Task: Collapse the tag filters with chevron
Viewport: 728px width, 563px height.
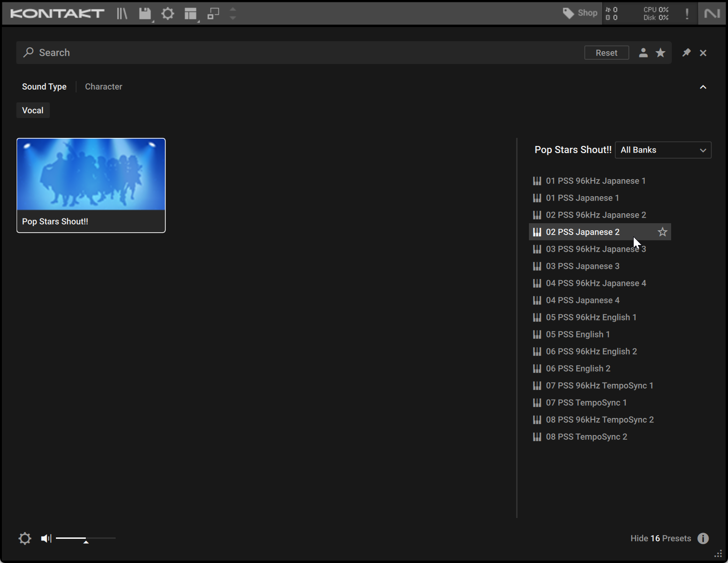Action: [703, 87]
